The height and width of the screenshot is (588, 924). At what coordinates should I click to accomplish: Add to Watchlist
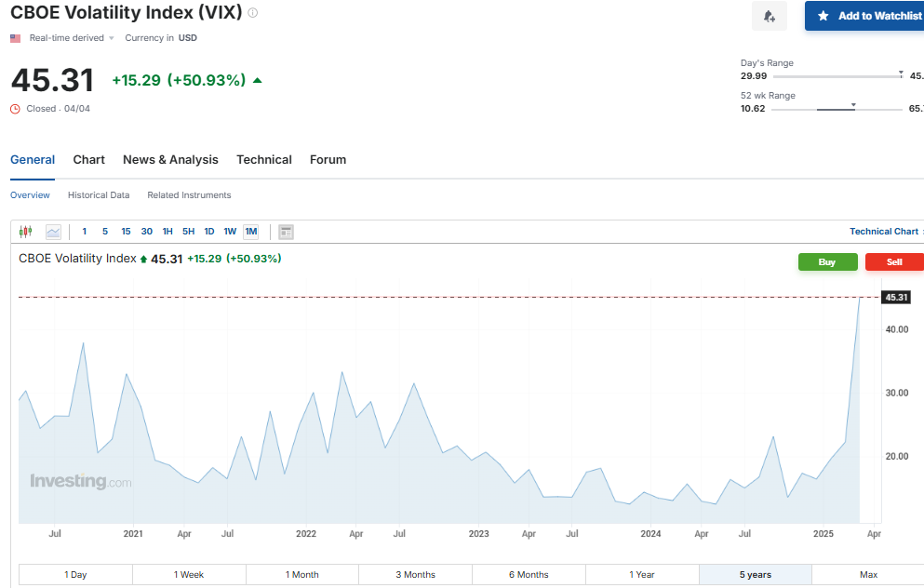pos(864,16)
